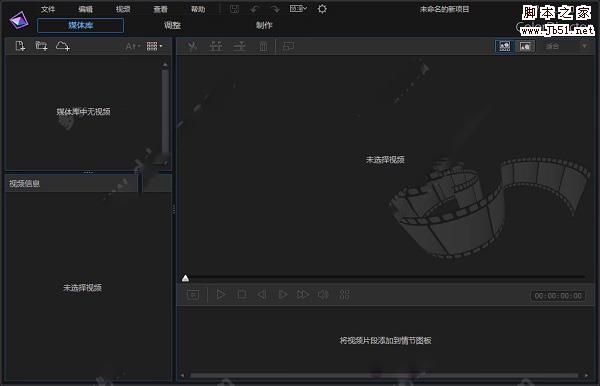Screen dimensions: 600x386
Task: Click the 00:00:00:00 timecode field
Action: click(558, 296)
